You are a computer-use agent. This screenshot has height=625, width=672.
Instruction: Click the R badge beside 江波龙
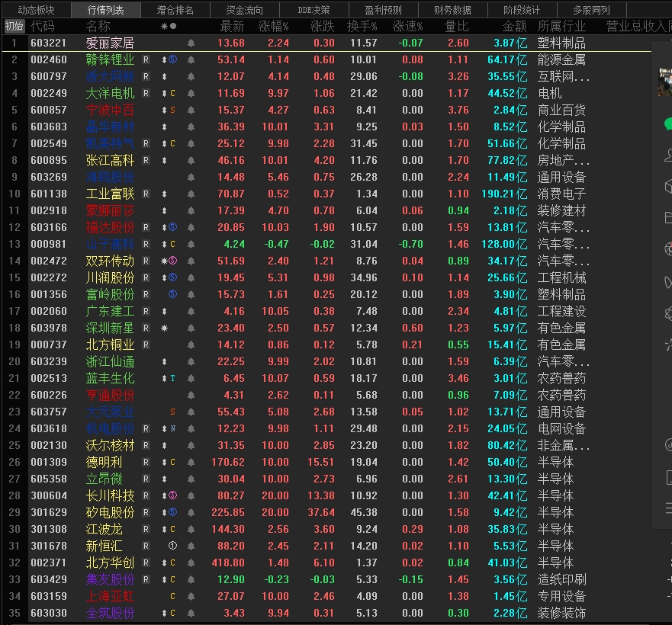tap(146, 529)
